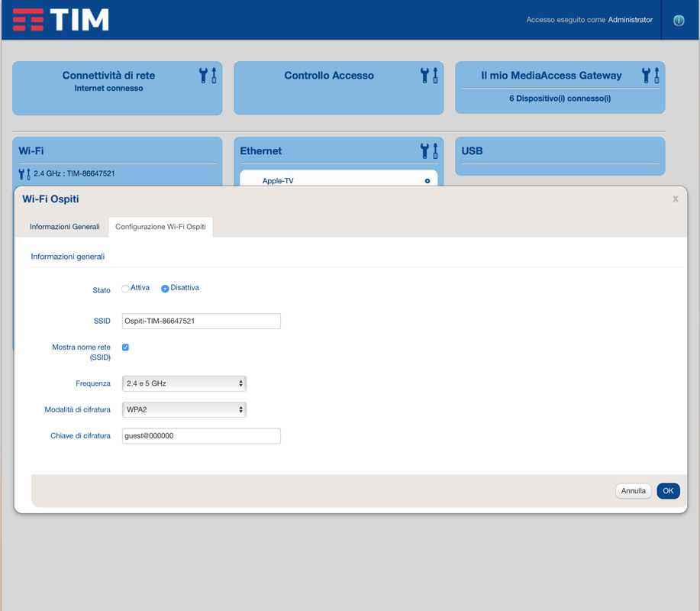The image size is (700, 611).
Task: Click the USB card heading
Action: pyautogui.click(x=472, y=151)
